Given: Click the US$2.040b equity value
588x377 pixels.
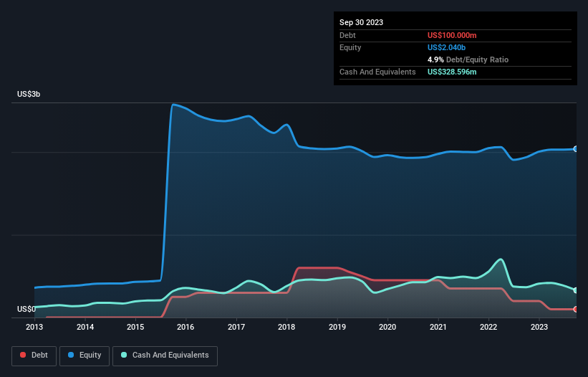Looking at the screenshot, I should (x=446, y=47).
